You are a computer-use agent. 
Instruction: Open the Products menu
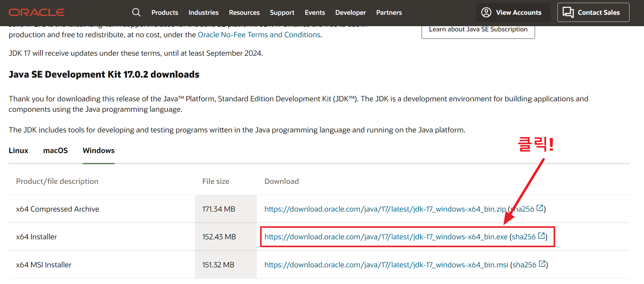(165, 13)
